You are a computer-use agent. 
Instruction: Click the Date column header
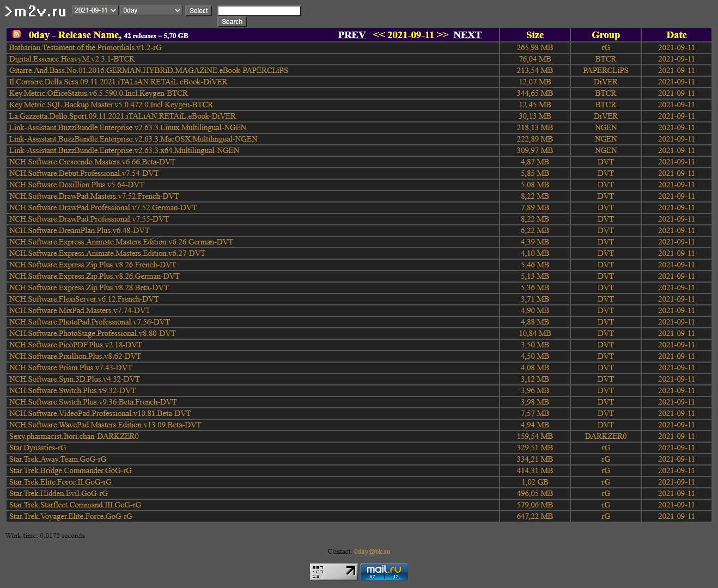677,35
